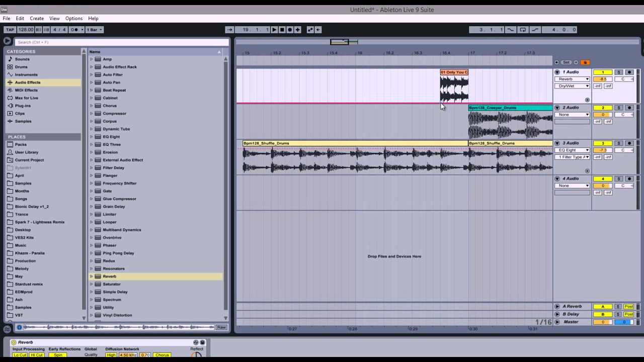This screenshot has width=644, height=362.
Task: Open the Create menu
Action: [37, 19]
